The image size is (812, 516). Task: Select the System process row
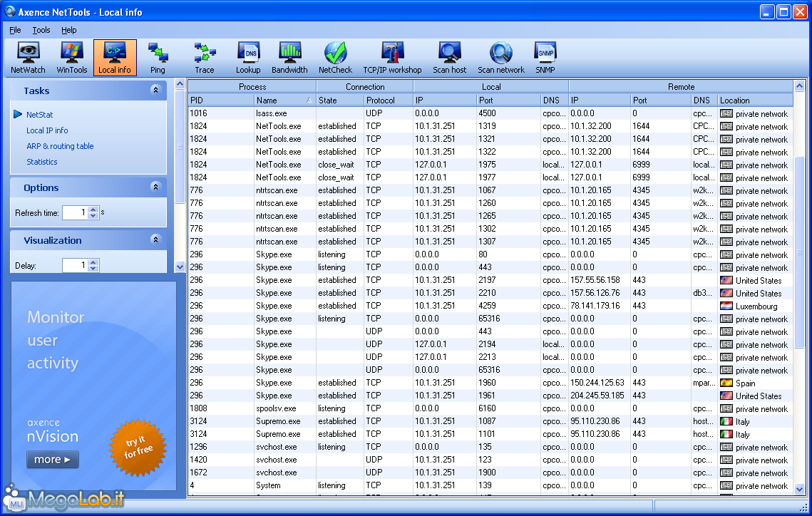[490, 485]
